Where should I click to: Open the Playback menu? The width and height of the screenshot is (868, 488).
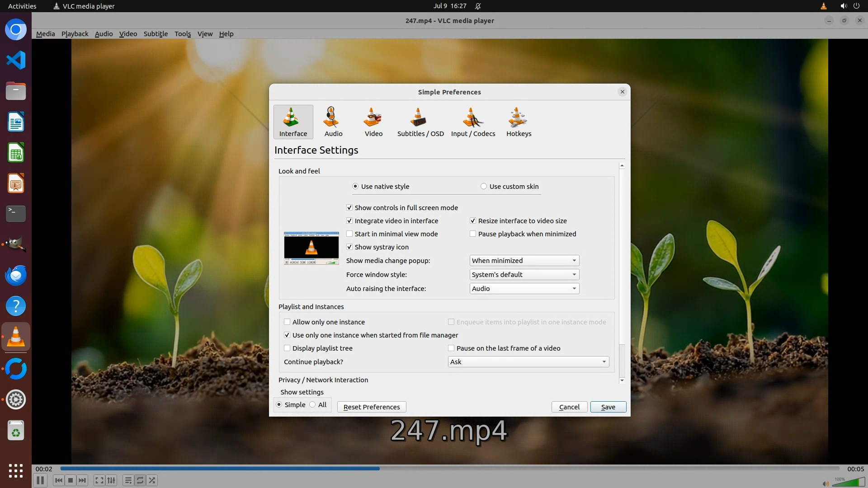pos(75,34)
